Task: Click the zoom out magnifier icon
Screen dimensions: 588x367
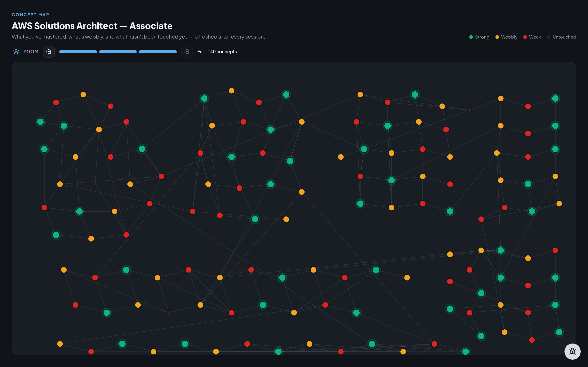Action: click(49, 52)
